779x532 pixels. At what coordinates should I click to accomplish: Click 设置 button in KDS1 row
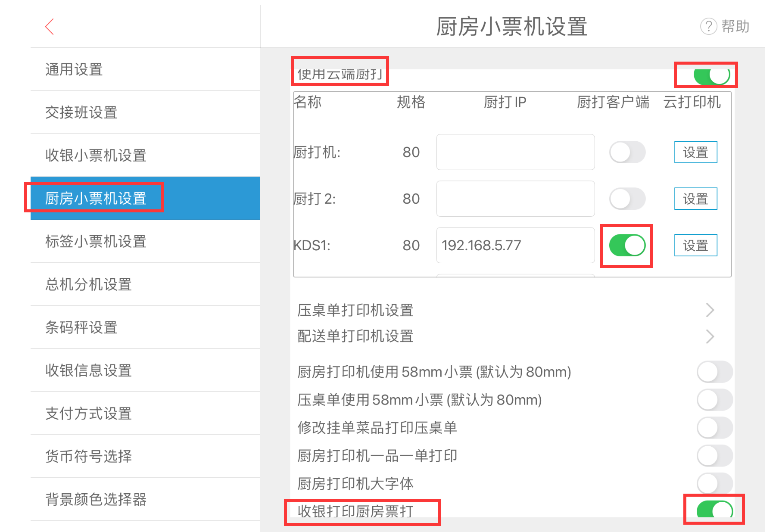(696, 246)
